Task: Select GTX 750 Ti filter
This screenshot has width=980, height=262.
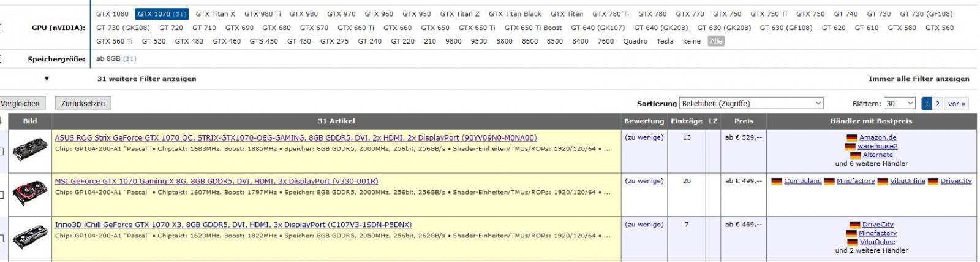Action: tap(769, 14)
